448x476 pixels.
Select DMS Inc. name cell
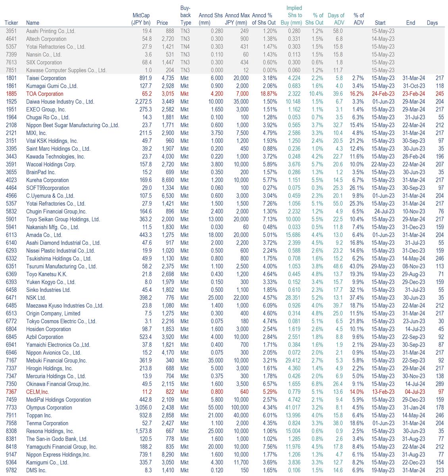(x=36, y=470)
